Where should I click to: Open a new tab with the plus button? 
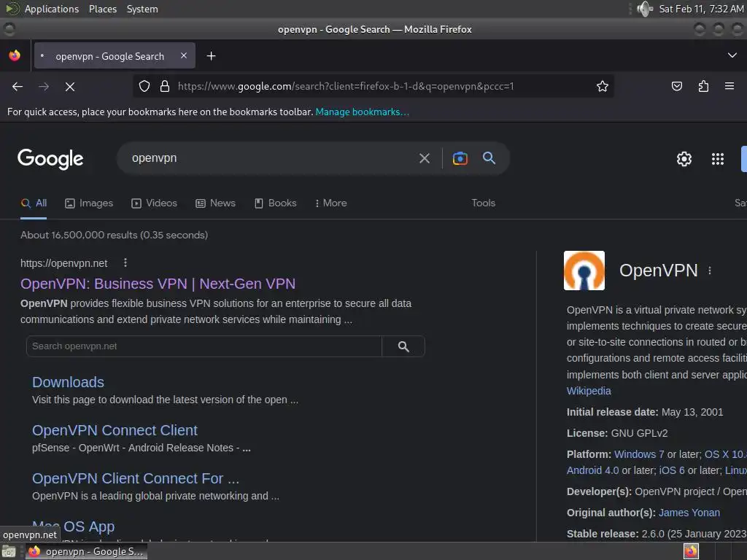[x=211, y=56]
